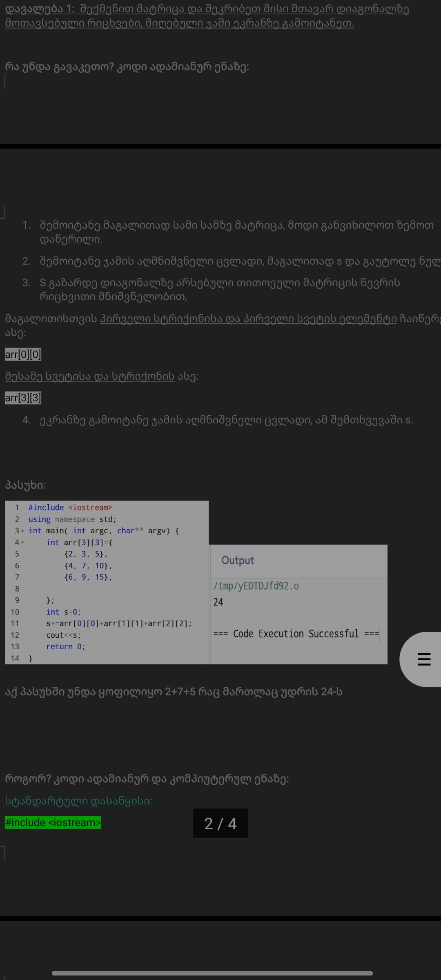Click the s+=arr[0][0]+arr[1][1]+arr[2][2] line
This screenshot has width=441, height=980.
(119, 623)
